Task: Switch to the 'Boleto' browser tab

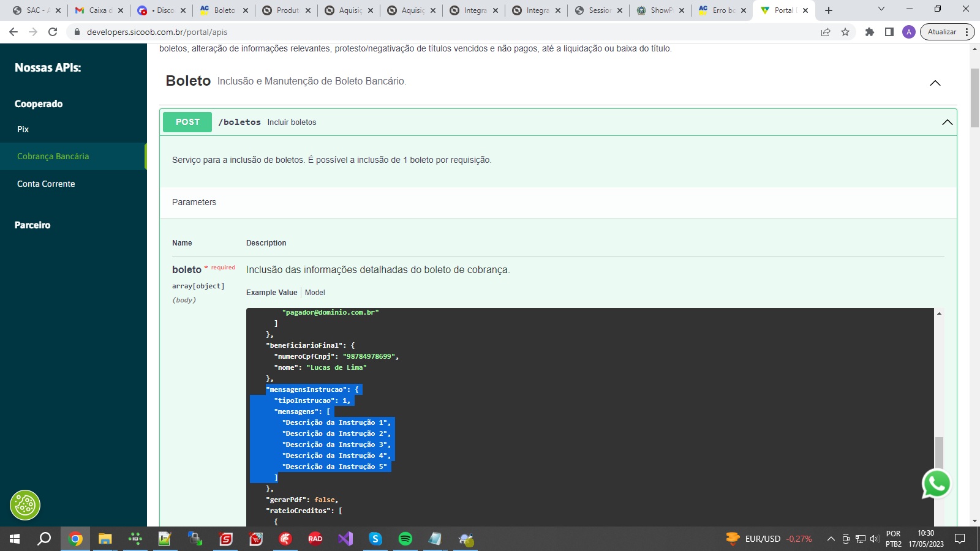Action: [223, 10]
